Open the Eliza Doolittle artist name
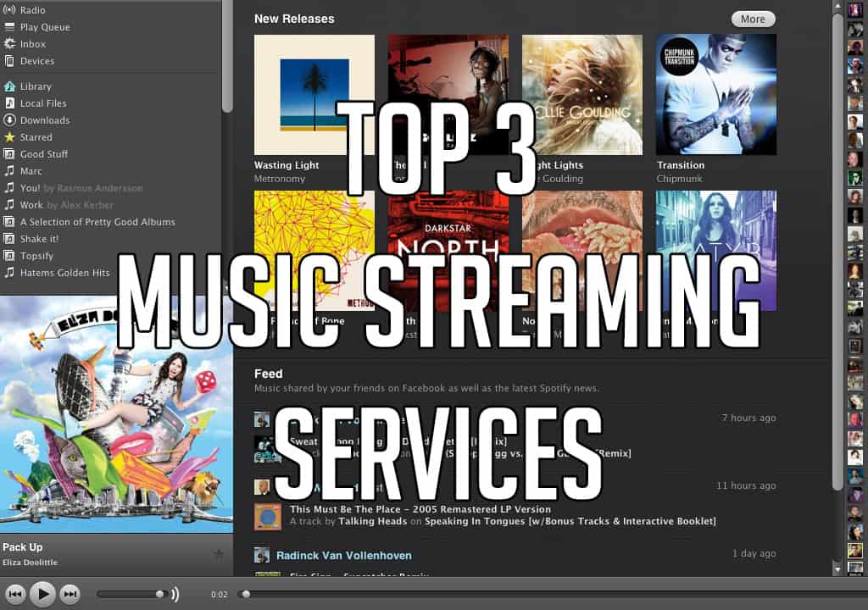Image resolution: width=868 pixels, height=610 pixels. click(30, 563)
